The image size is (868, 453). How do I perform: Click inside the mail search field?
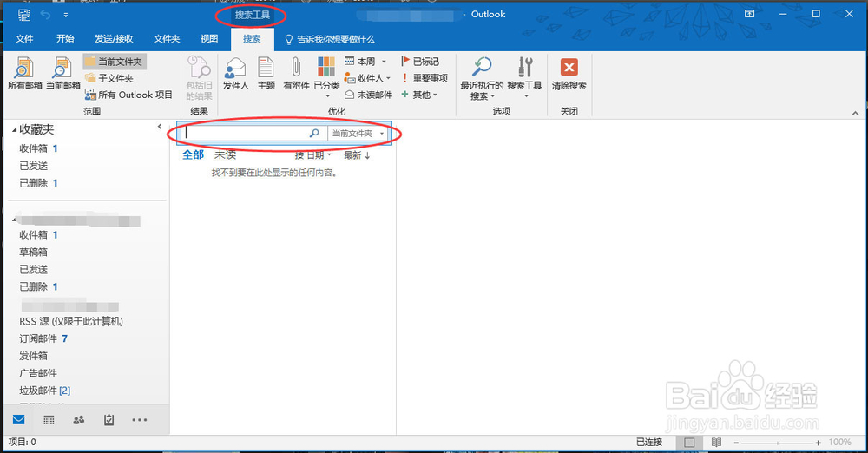246,133
